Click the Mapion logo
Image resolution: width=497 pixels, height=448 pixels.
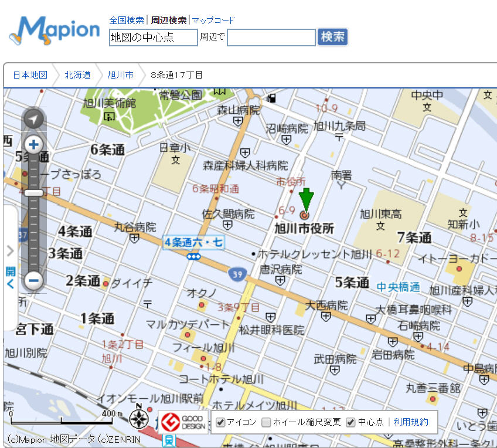[x=55, y=30]
